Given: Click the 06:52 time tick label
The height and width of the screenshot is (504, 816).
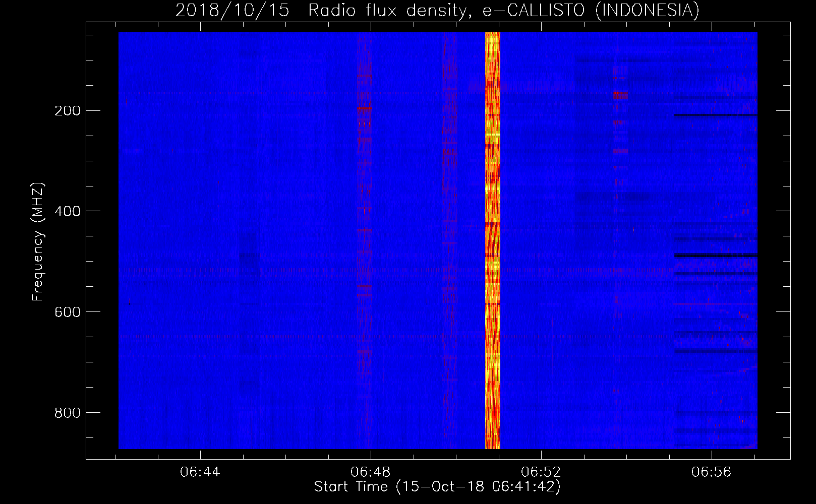Looking at the screenshot, I should pos(541,472).
